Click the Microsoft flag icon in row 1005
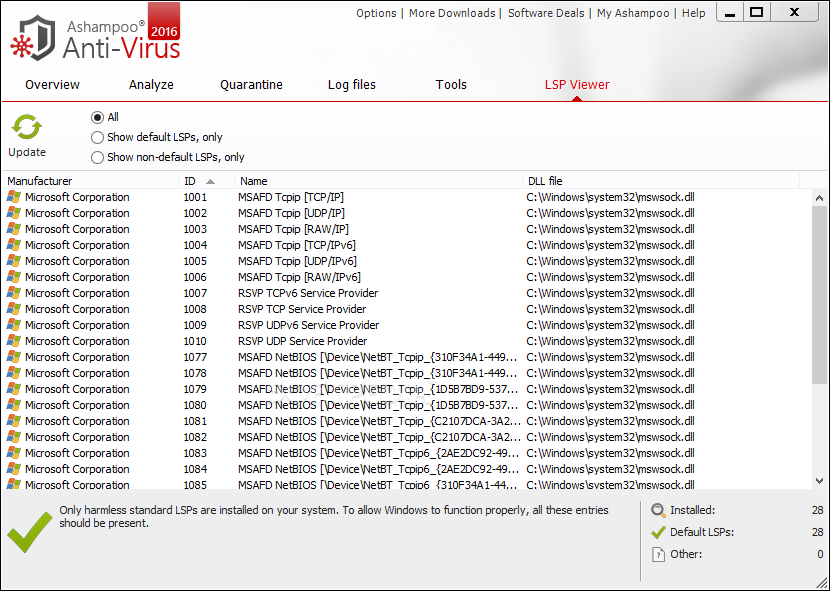This screenshot has height=591, width=830. coord(14,261)
